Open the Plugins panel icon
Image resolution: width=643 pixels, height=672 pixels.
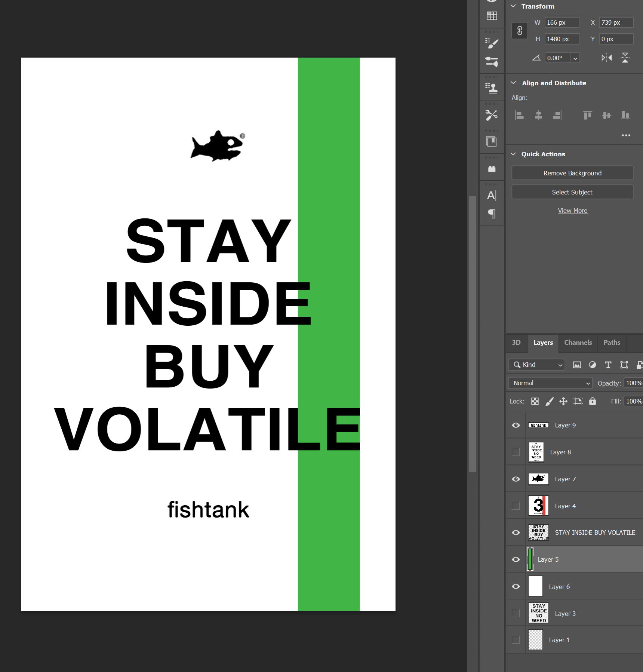(492, 169)
